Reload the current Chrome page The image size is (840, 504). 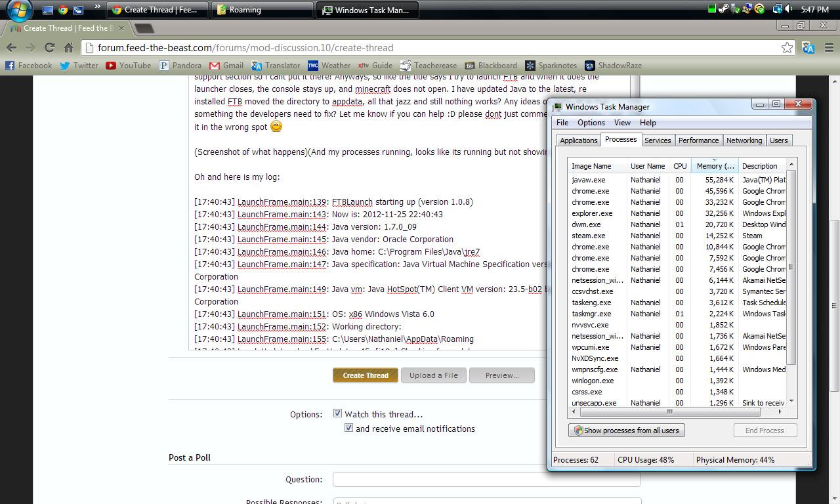49,47
